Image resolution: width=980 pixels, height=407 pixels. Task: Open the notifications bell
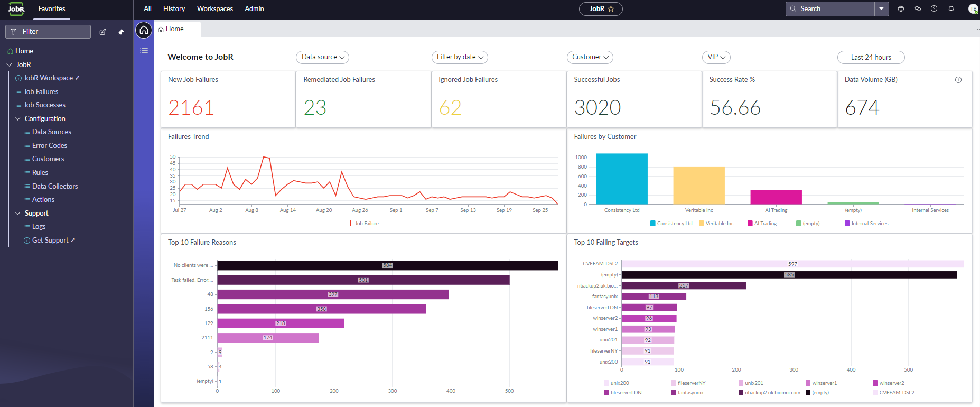point(951,8)
